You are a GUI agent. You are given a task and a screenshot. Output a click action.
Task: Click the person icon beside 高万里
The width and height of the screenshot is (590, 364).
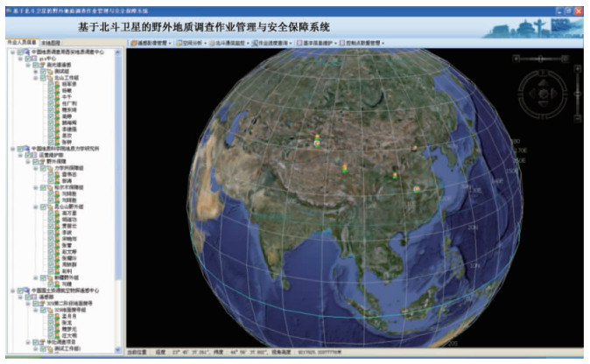click(x=57, y=213)
